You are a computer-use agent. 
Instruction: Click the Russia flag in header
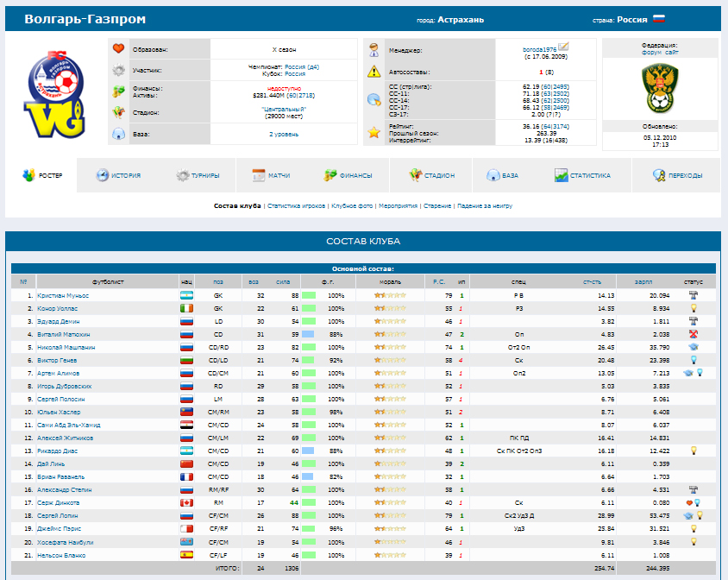pyautogui.click(x=659, y=19)
